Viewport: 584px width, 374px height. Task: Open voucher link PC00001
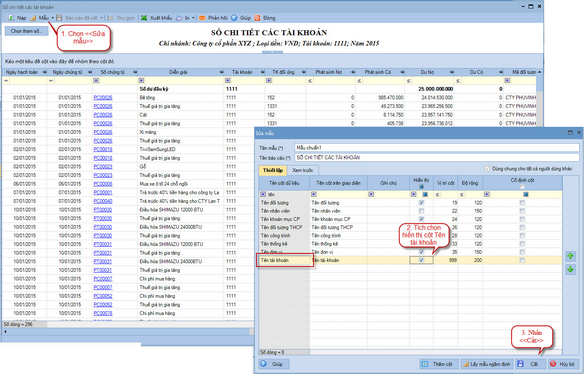[x=103, y=193]
